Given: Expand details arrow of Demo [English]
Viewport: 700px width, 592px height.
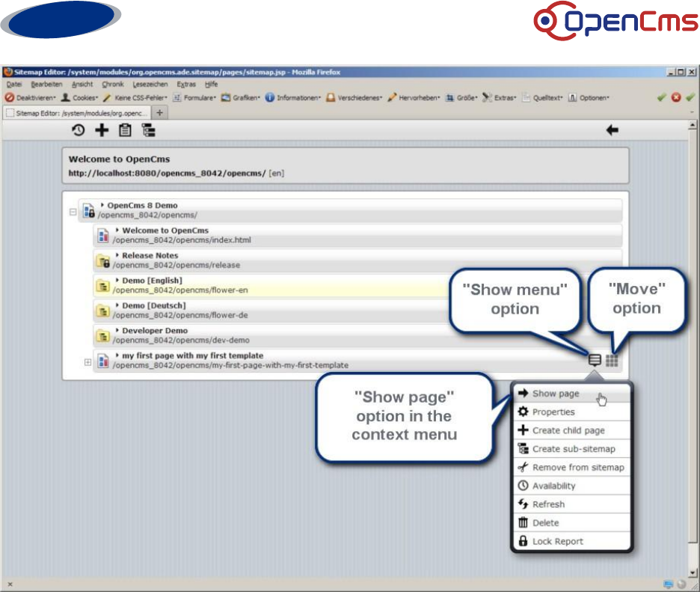Looking at the screenshot, I should [117, 280].
